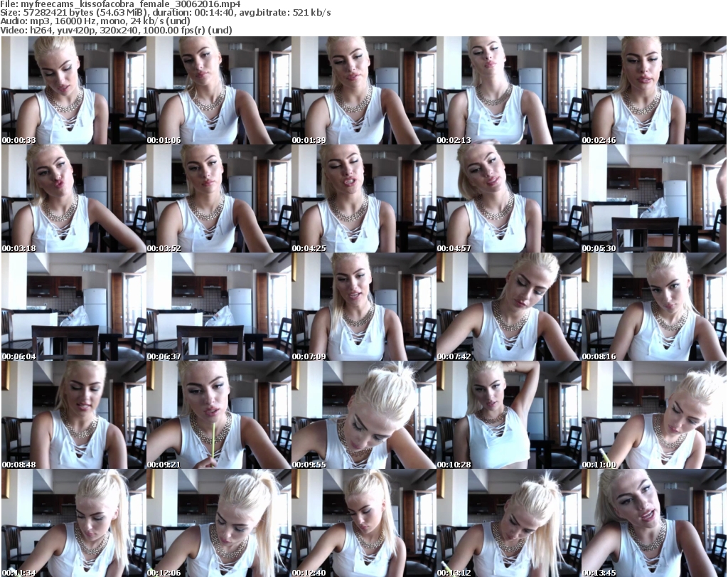The image size is (728, 577).
Task: Select the thumbnail frame stamped 00:02:46
Action: pyautogui.click(x=654, y=90)
